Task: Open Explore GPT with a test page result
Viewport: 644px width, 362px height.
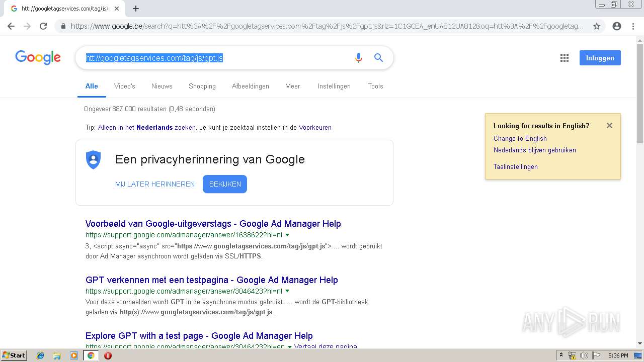Action: pos(199,336)
